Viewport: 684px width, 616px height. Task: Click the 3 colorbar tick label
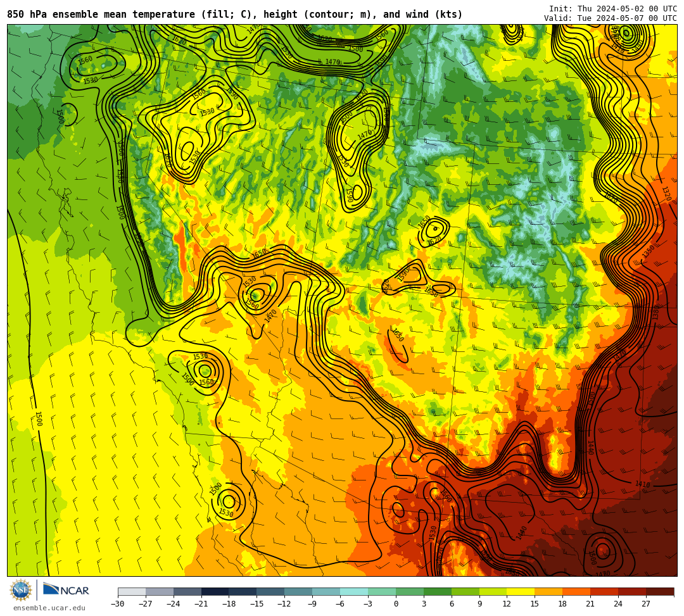[424, 604]
